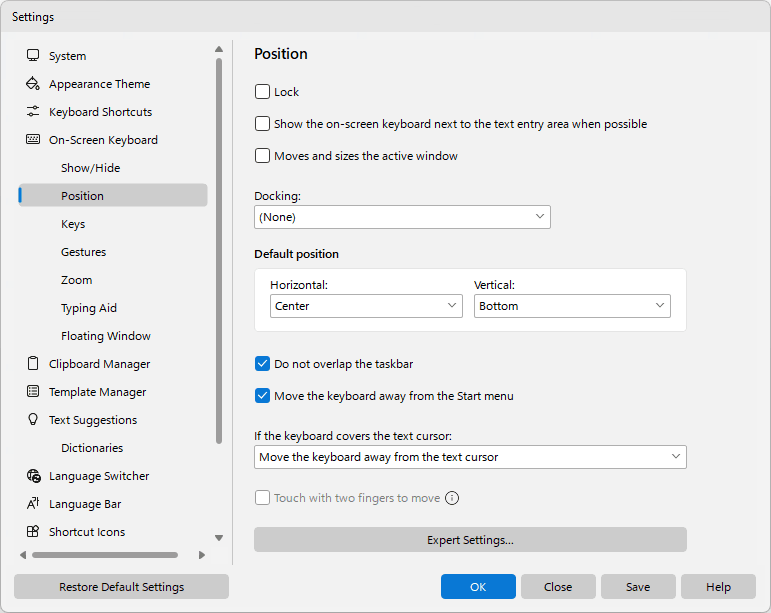771x613 pixels.
Task: Open the System settings category
Action: 67,56
